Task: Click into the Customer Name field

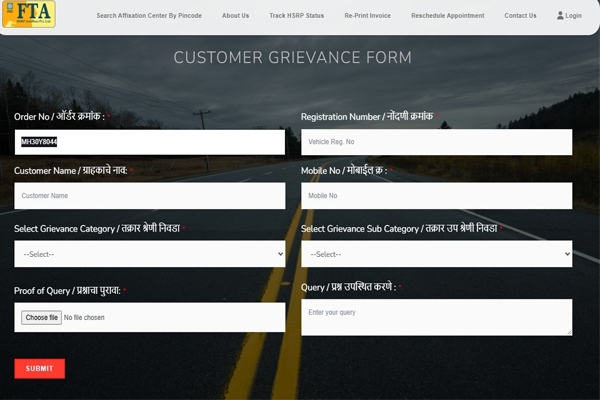Action: click(150, 196)
